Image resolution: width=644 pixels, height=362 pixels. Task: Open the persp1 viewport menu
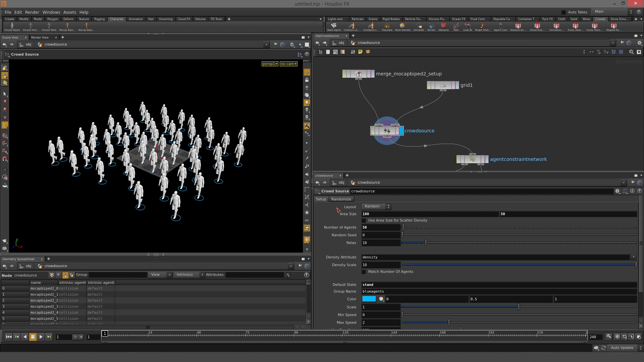click(x=270, y=64)
